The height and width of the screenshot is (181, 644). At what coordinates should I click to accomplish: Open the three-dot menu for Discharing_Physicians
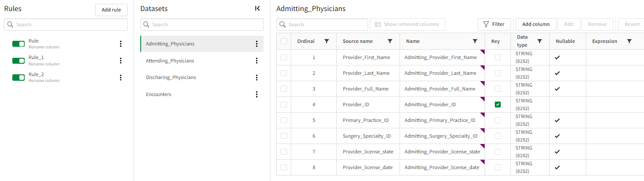tap(257, 77)
